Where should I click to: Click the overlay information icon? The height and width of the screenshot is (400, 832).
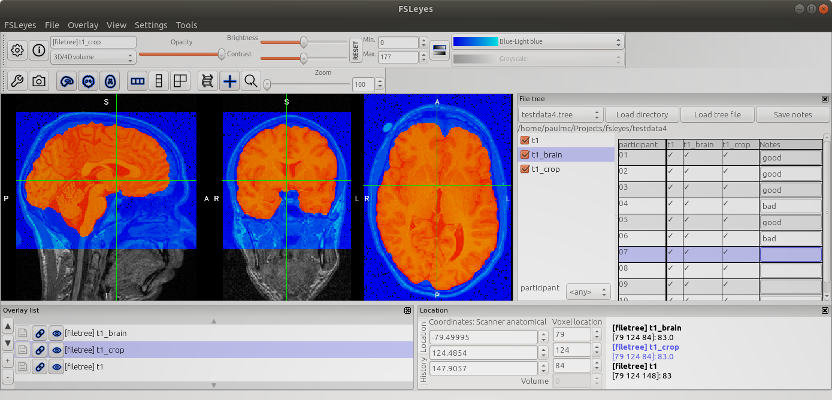[x=38, y=49]
